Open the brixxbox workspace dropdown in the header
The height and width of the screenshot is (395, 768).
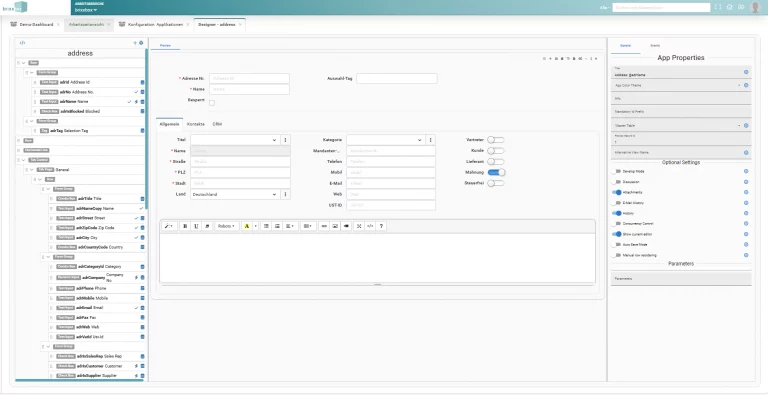tap(86, 10)
